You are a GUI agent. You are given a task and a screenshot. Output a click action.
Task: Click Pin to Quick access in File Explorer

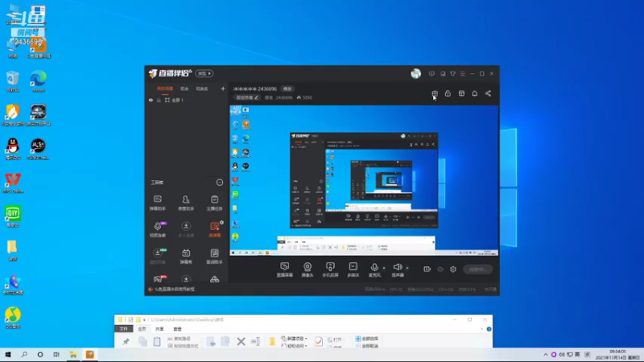(x=126, y=341)
